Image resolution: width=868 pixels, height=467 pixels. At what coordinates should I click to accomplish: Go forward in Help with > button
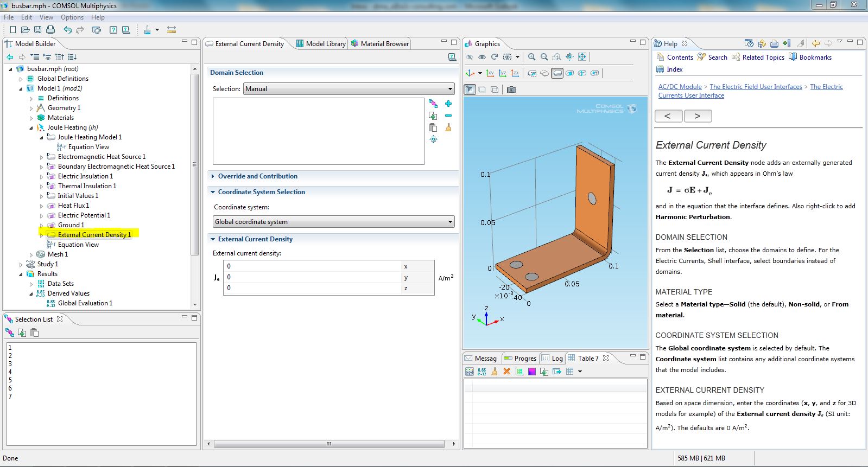point(698,116)
